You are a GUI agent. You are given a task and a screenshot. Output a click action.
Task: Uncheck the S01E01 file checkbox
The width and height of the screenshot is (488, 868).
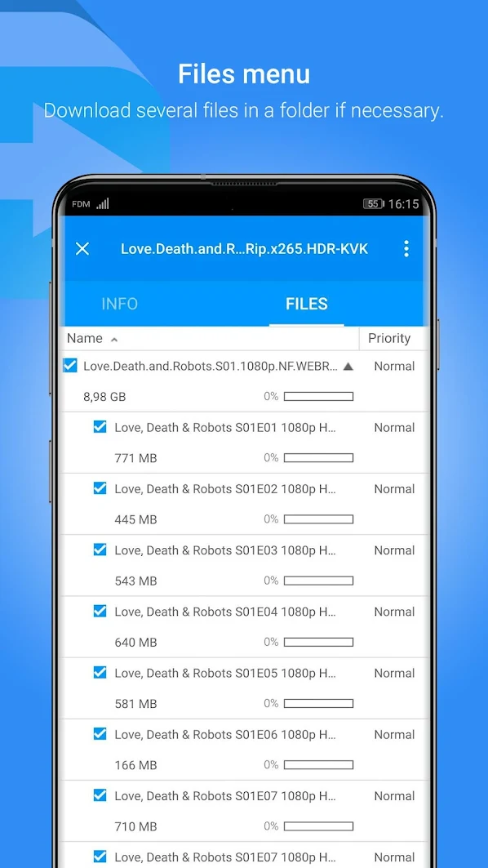click(x=100, y=427)
